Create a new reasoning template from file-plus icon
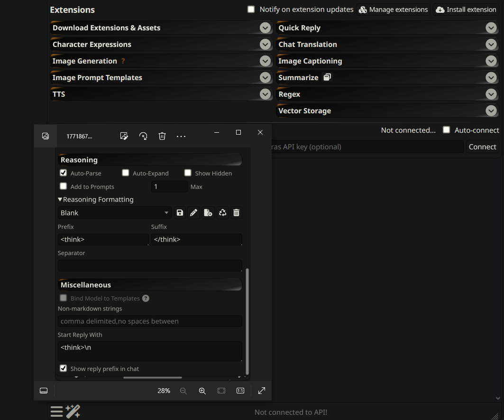504x420 pixels. click(208, 213)
